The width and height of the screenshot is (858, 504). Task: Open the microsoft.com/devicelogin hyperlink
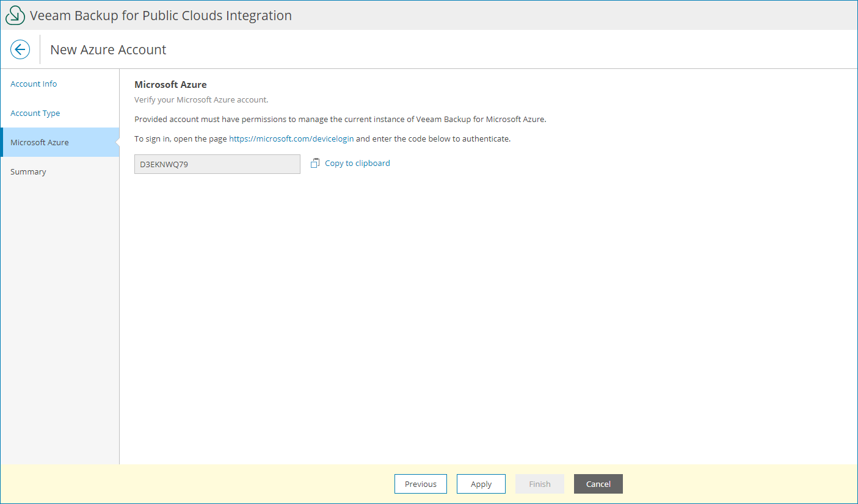291,139
